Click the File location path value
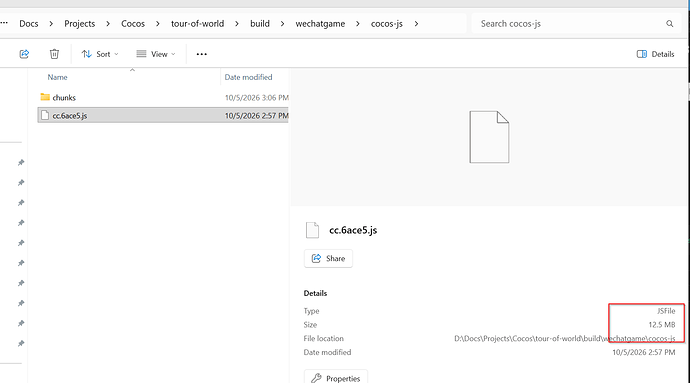This screenshot has width=690, height=383. pyautogui.click(x=565, y=339)
